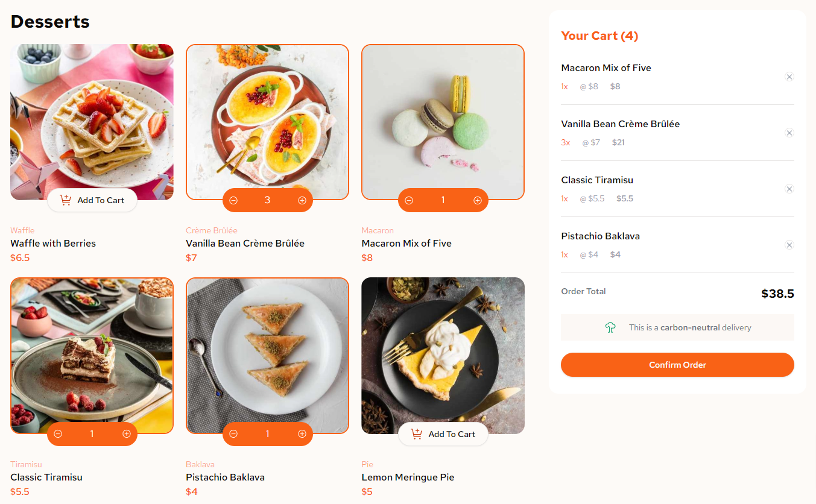This screenshot has width=816, height=504.
Task: Remove Pistachio Baklava cart item
Action: [789, 245]
